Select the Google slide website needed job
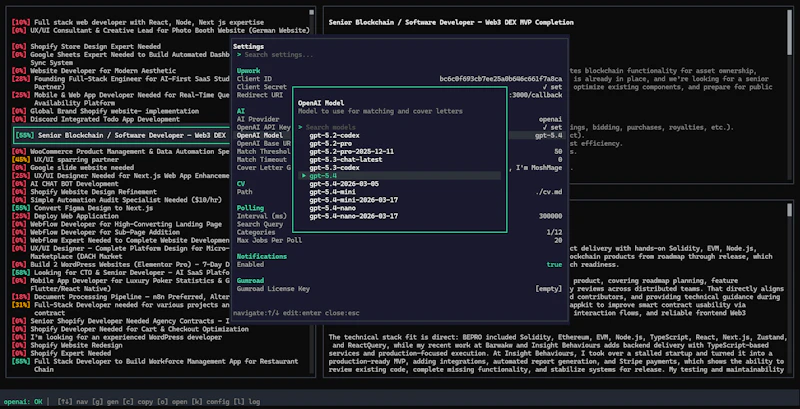Screen dimensions: 800x409 coord(72,168)
